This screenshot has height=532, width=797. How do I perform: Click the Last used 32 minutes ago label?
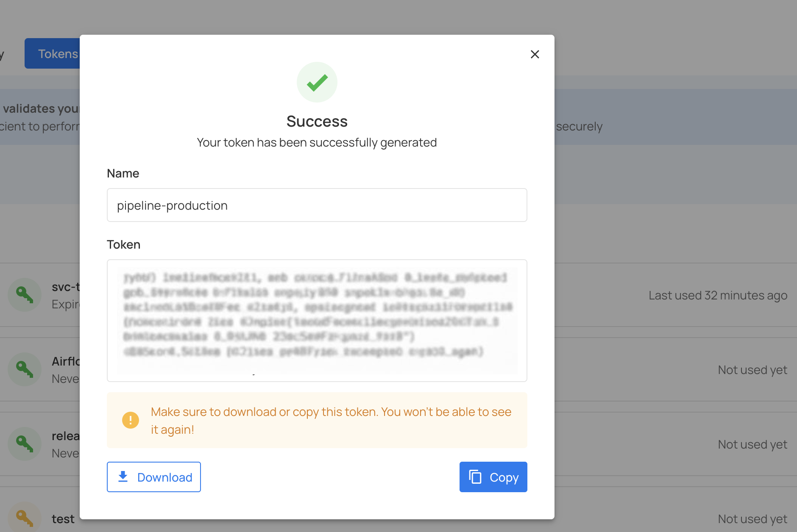(x=718, y=295)
